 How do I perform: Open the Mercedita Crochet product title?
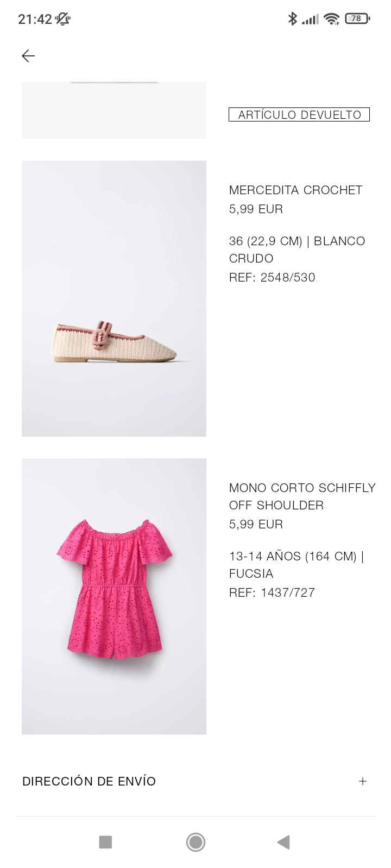(x=295, y=190)
